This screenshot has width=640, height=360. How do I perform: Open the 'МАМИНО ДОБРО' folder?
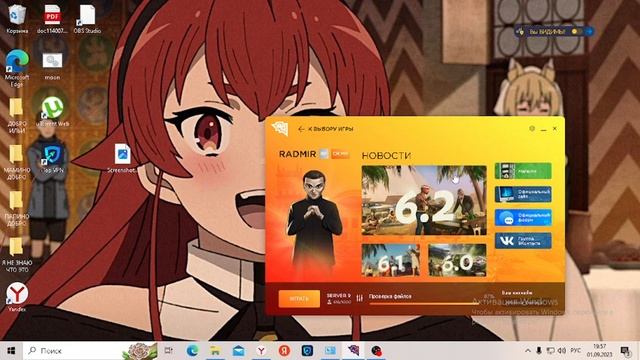click(x=17, y=162)
